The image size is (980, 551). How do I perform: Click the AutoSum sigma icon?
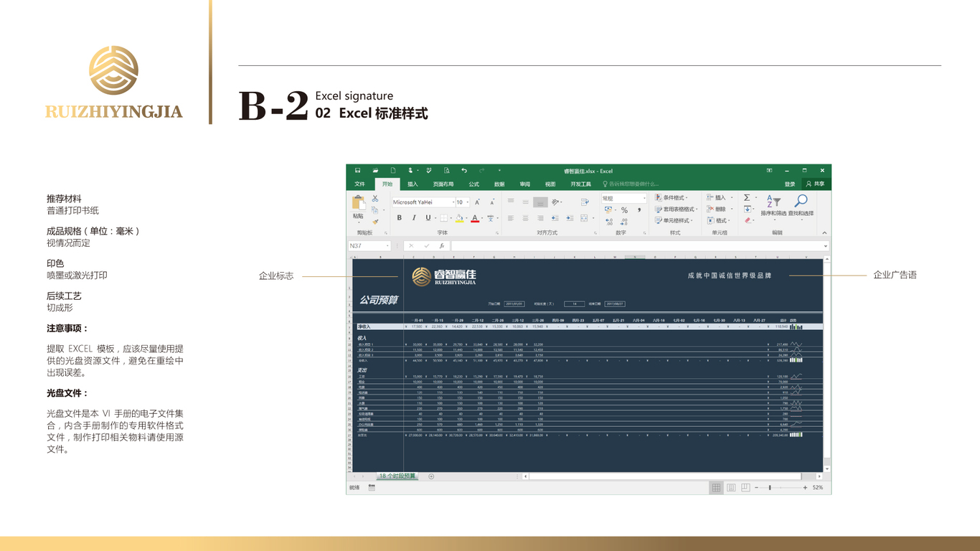pos(747,197)
